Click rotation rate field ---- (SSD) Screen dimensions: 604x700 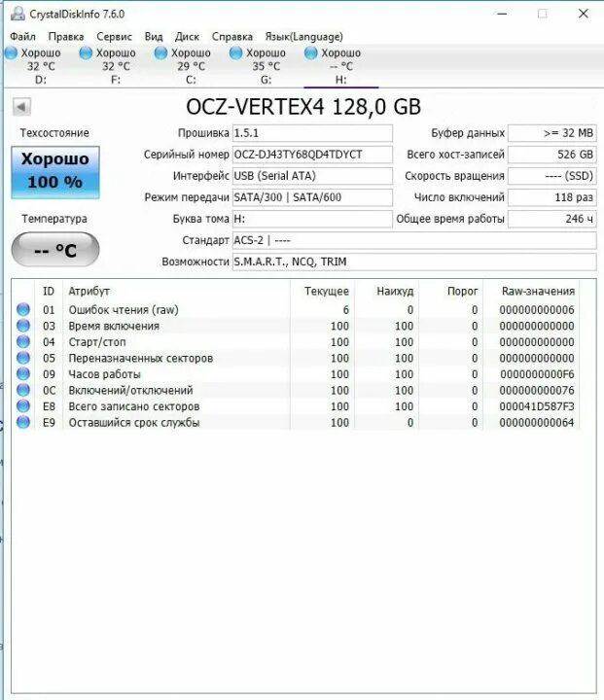click(x=552, y=176)
